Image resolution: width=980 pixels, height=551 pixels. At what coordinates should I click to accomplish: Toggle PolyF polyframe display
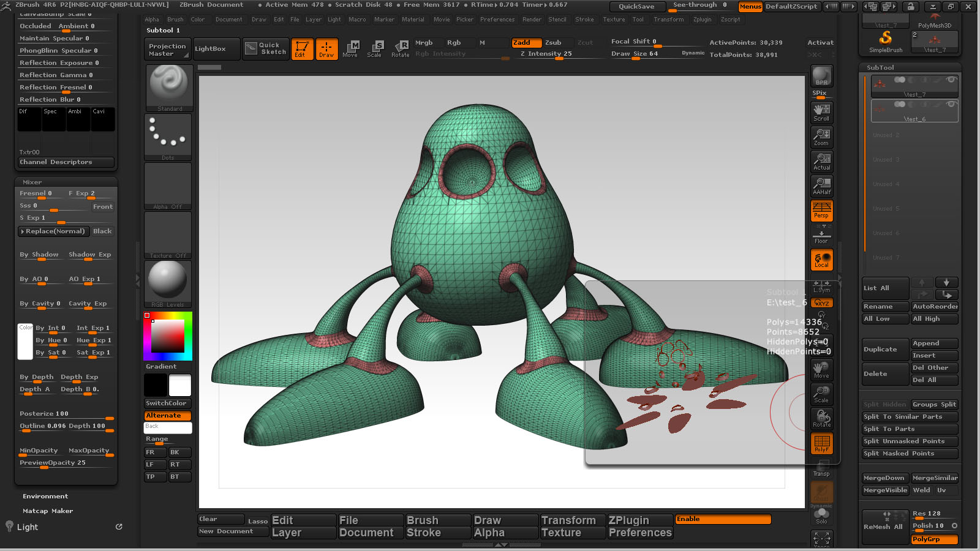(821, 443)
